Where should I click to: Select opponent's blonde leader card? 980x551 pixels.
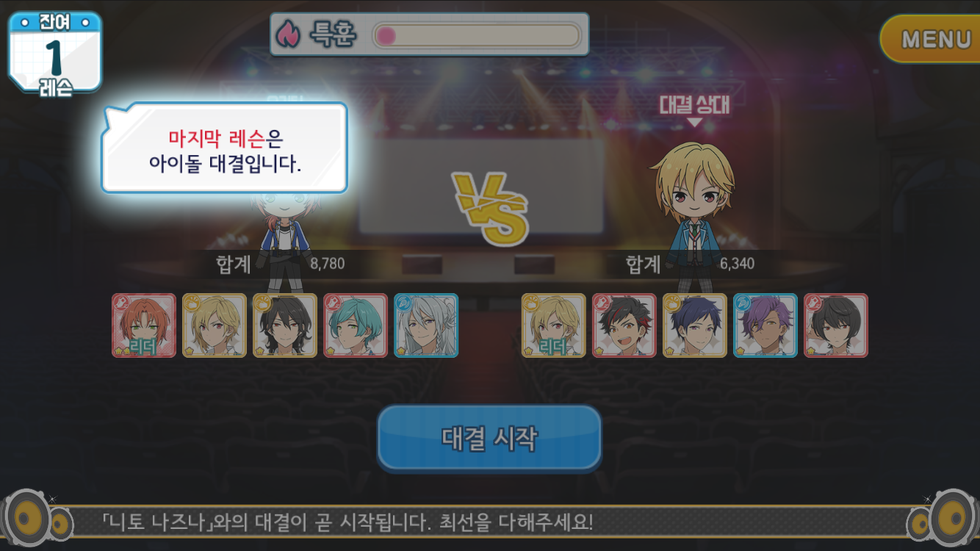(554, 325)
